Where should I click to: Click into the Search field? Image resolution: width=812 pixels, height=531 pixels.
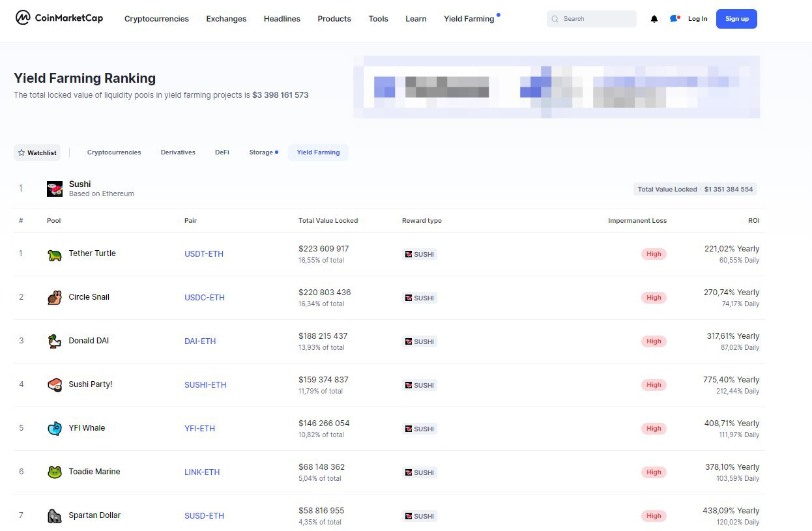(592, 19)
